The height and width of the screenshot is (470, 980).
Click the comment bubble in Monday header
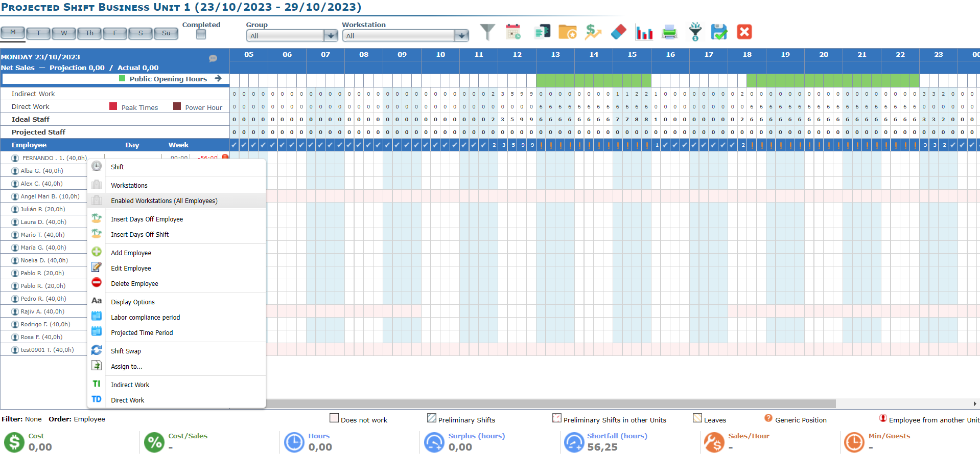tap(213, 58)
